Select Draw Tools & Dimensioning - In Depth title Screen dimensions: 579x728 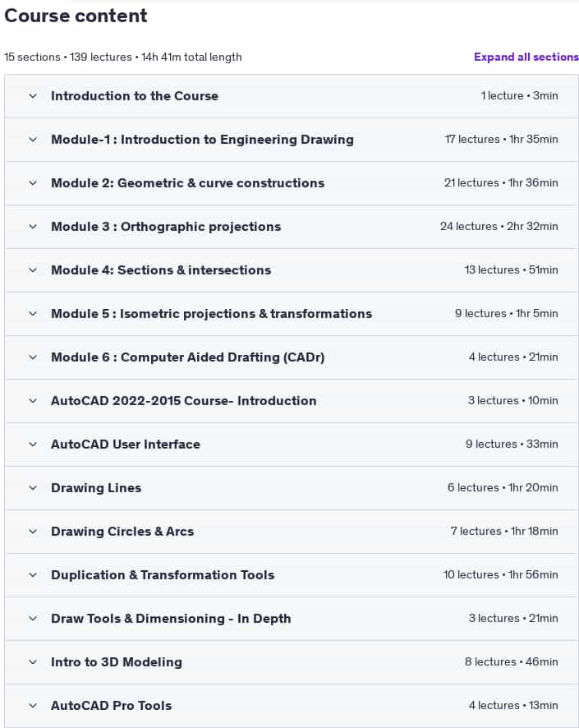click(x=171, y=619)
